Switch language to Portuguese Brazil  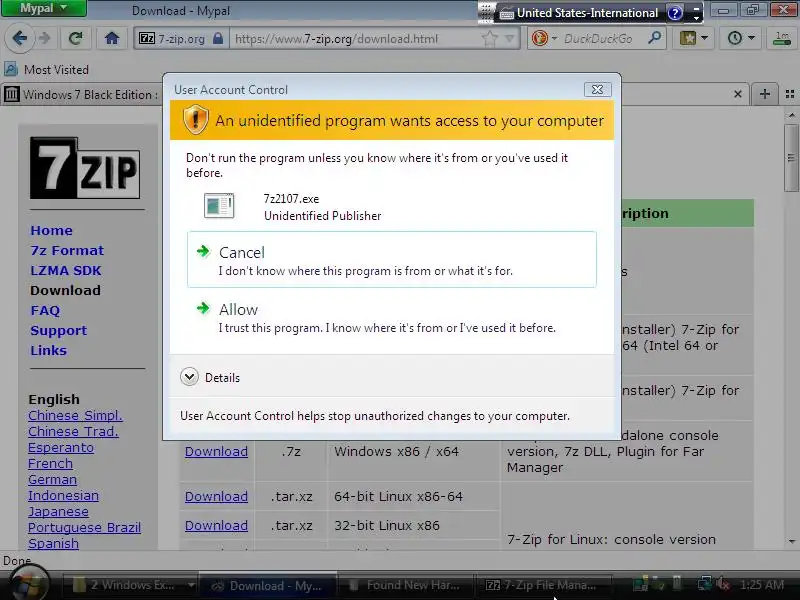pyautogui.click(x=84, y=528)
